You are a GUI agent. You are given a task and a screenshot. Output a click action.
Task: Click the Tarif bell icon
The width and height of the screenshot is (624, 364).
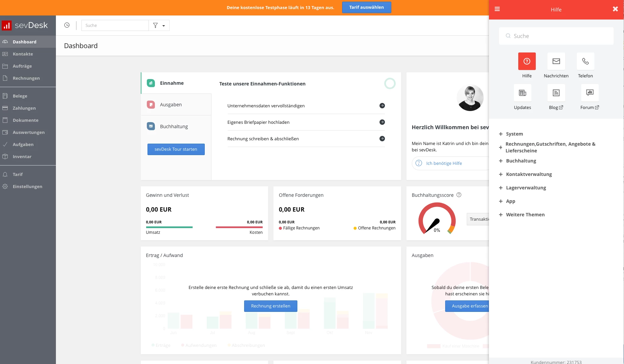(x=5, y=174)
